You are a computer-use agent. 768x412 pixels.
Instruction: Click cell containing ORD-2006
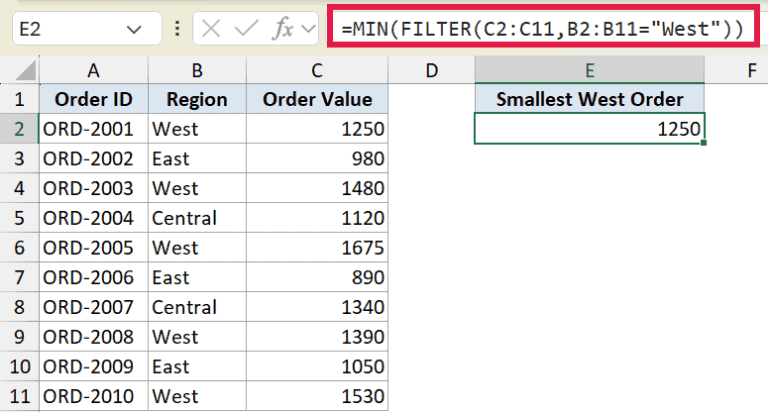[x=94, y=277]
